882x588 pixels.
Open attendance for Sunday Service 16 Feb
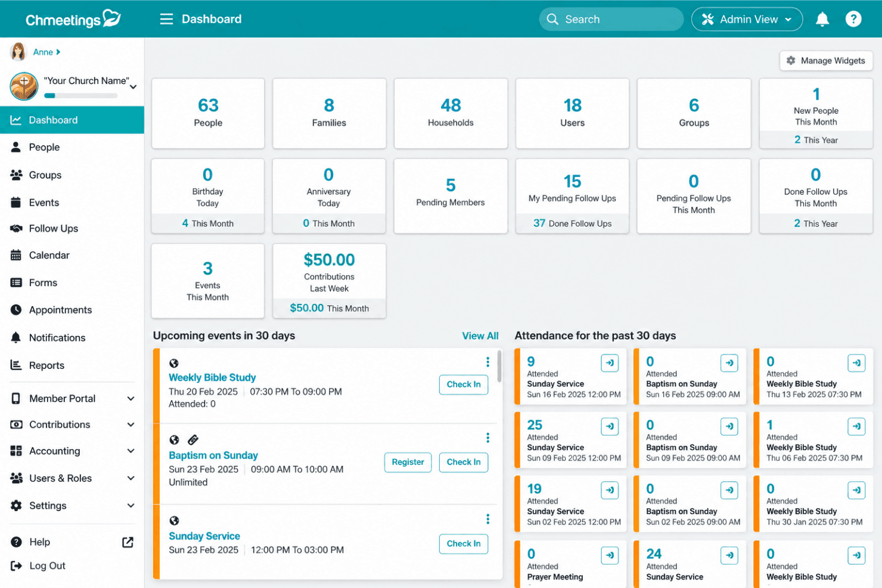[x=610, y=363]
